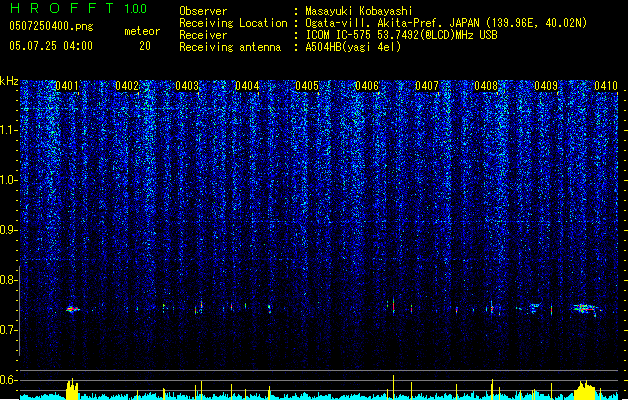This screenshot has height=400, width=629.
Task: Select the Ogata-vill. Akita-Pref. JAPAN location text
Action: (446, 23)
